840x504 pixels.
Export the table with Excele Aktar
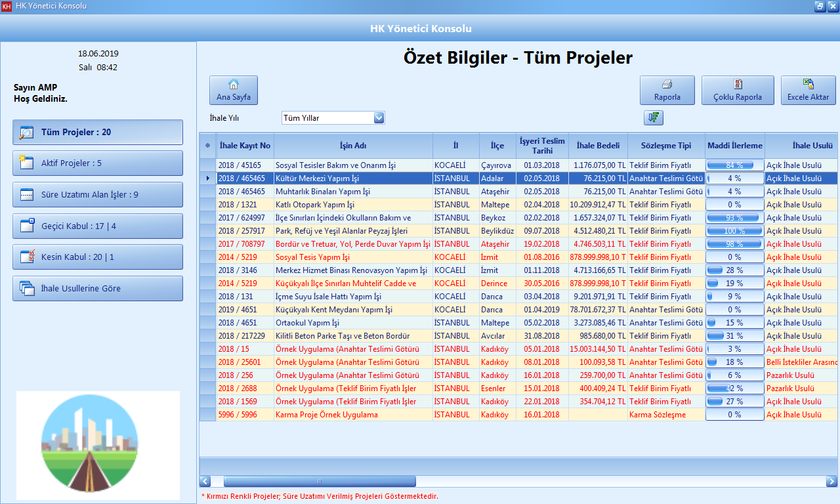click(808, 90)
